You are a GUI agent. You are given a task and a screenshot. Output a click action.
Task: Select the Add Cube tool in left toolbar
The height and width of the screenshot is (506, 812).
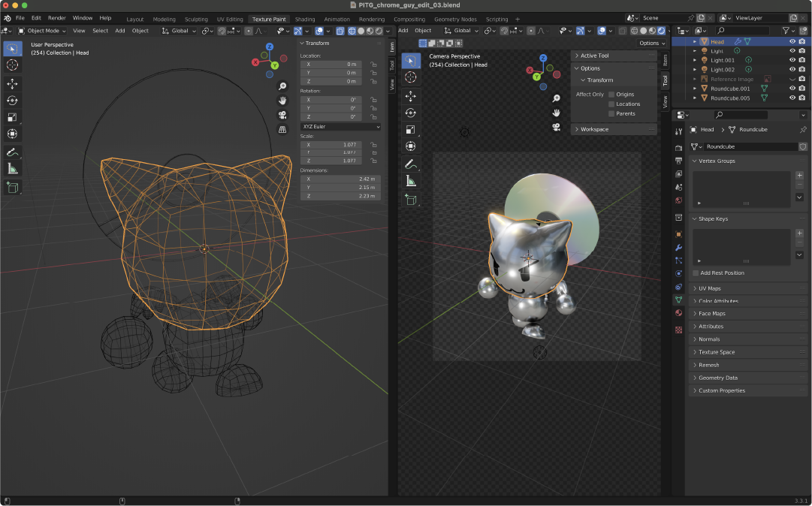point(12,187)
